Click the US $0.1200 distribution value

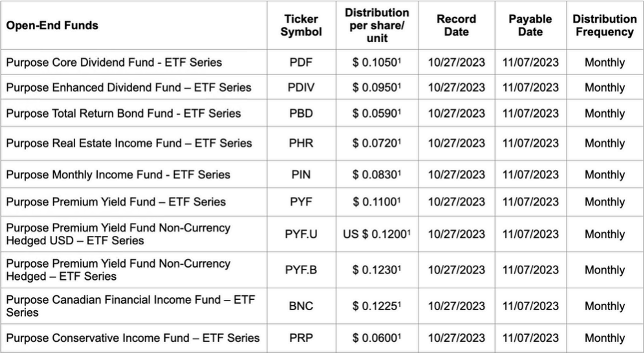(377, 234)
